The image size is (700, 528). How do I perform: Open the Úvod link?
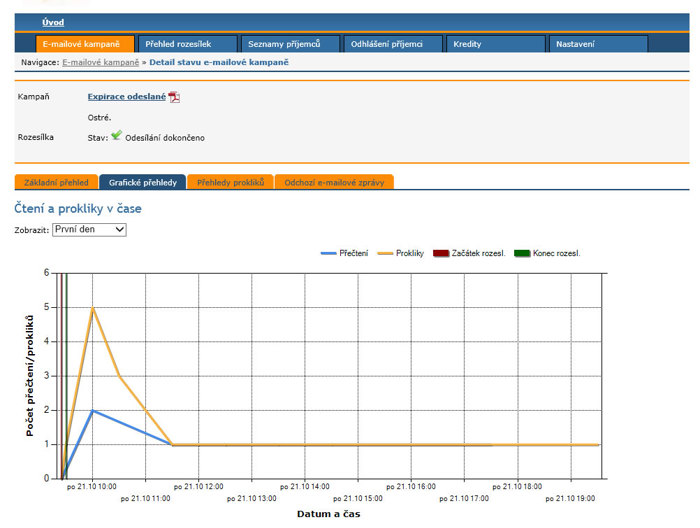click(x=53, y=22)
